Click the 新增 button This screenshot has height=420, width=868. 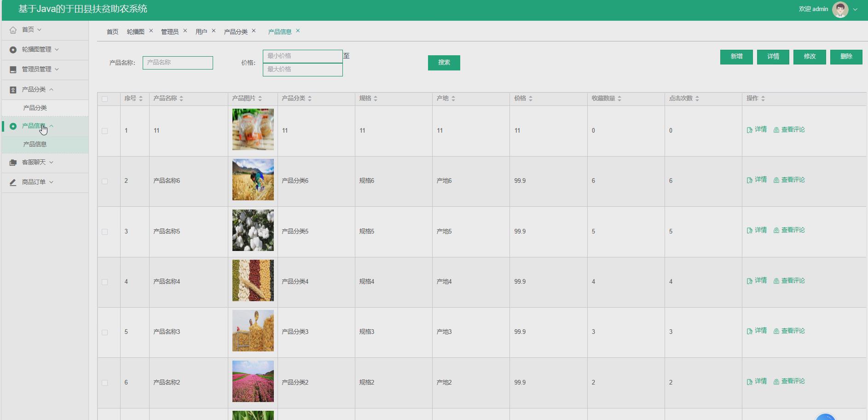click(736, 57)
